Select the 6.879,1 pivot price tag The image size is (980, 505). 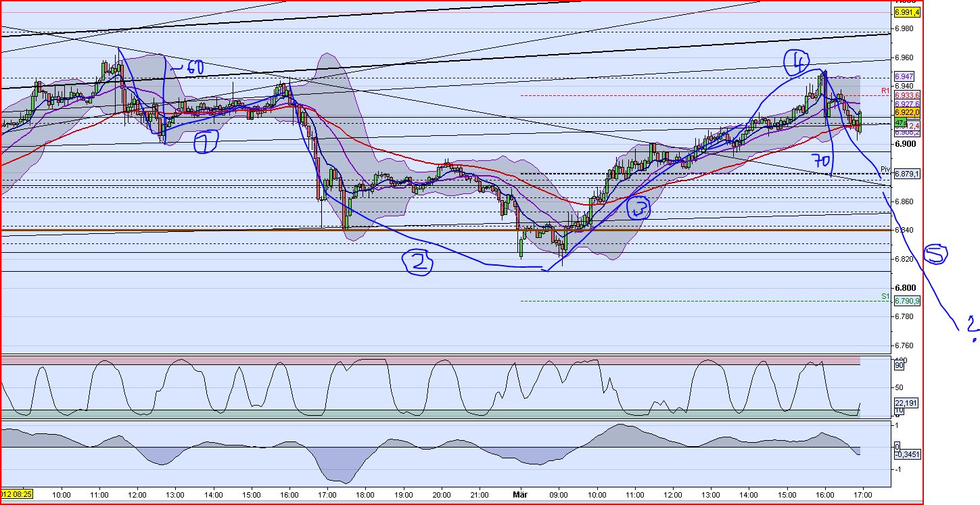pyautogui.click(x=907, y=174)
